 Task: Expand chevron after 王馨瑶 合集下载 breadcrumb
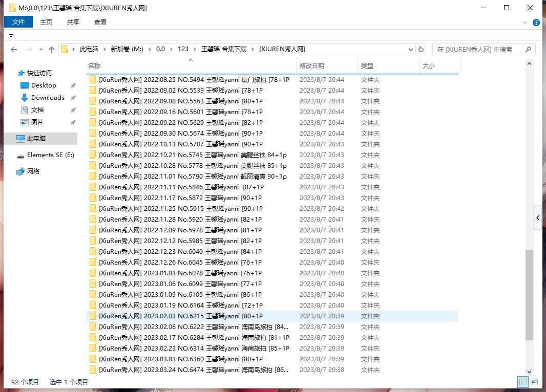(253, 50)
